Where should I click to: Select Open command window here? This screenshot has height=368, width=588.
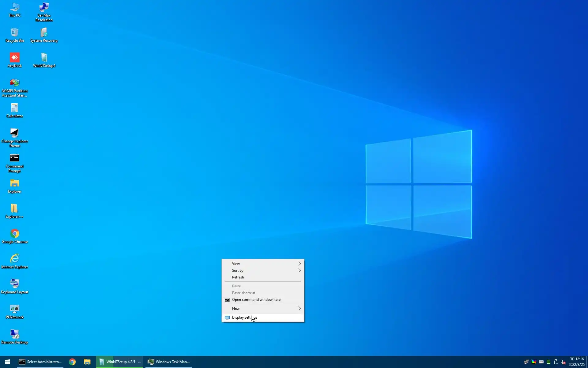(x=256, y=300)
